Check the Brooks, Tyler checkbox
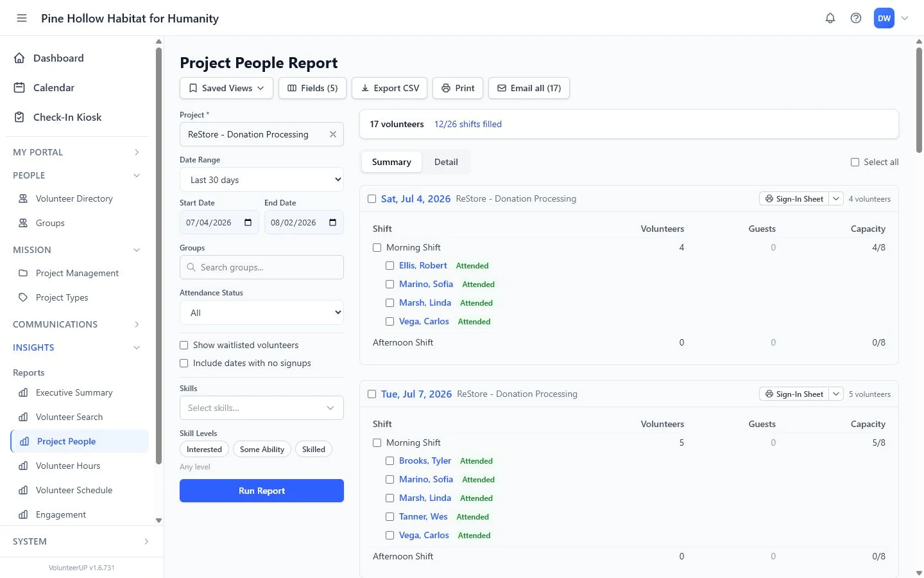This screenshot has width=924, height=578. (389, 460)
